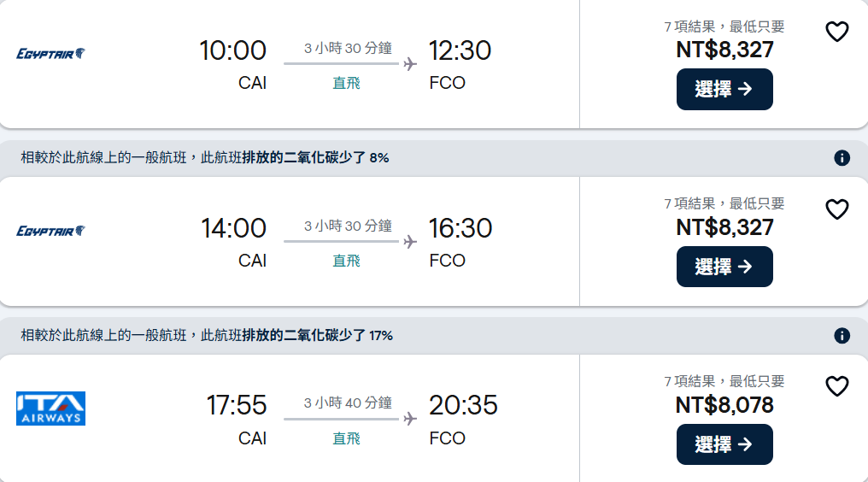Favorite the 14:00 EgyptAir flight with the heart
Image resolution: width=868 pixels, height=482 pixels.
coord(836,209)
